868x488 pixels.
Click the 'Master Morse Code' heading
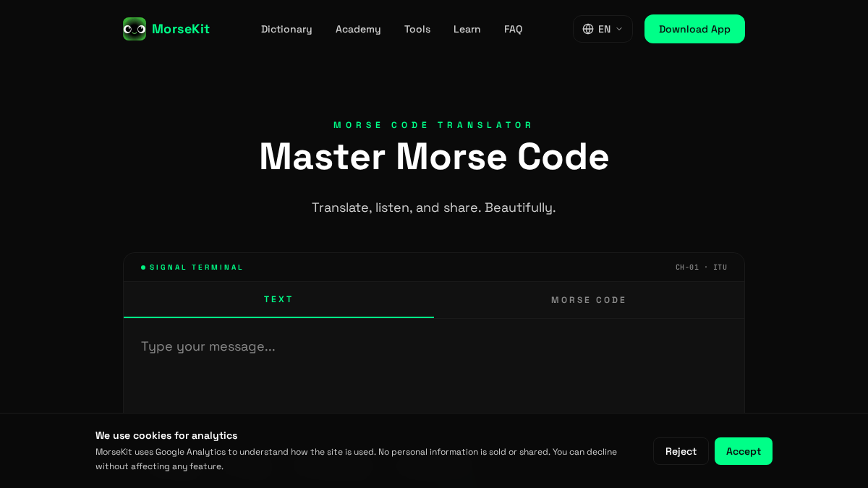pyautogui.click(x=434, y=157)
